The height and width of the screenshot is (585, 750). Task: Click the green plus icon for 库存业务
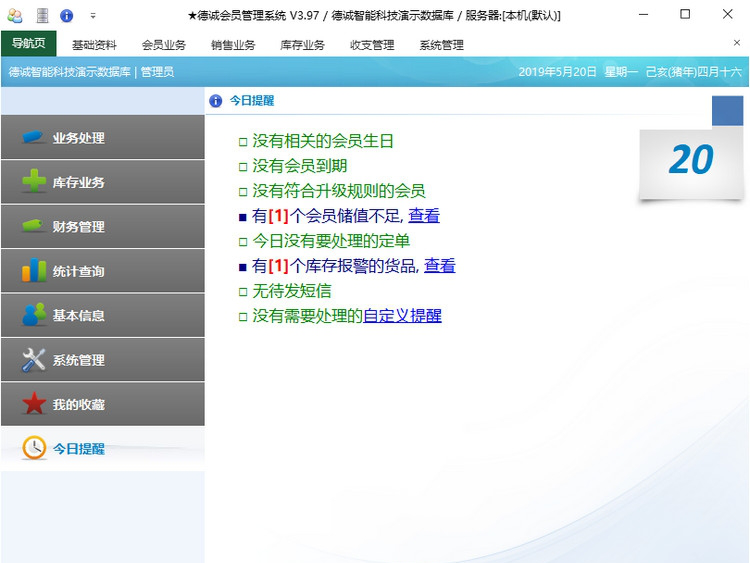(34, 181)
